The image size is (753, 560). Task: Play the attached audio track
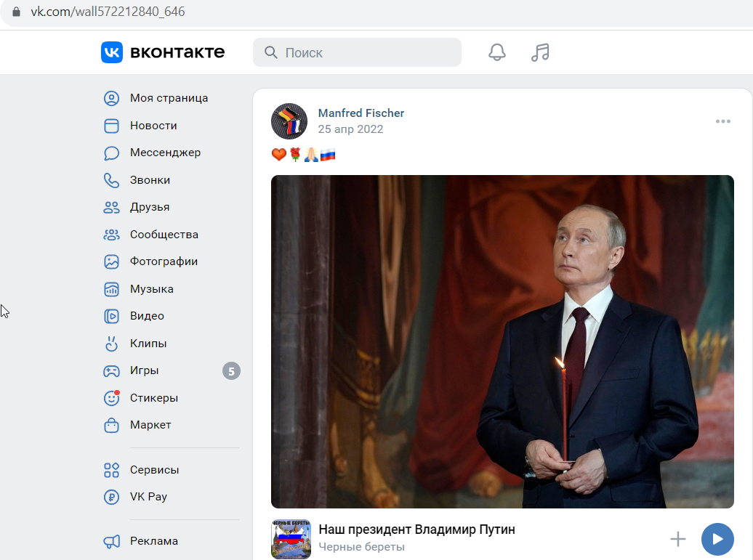pyautogui.click(x=717, y=539)
